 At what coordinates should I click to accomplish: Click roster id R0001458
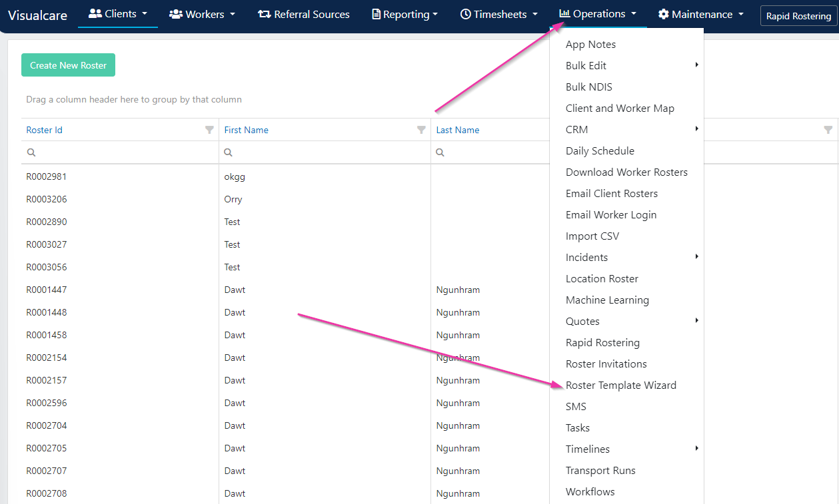coord(47,336)
